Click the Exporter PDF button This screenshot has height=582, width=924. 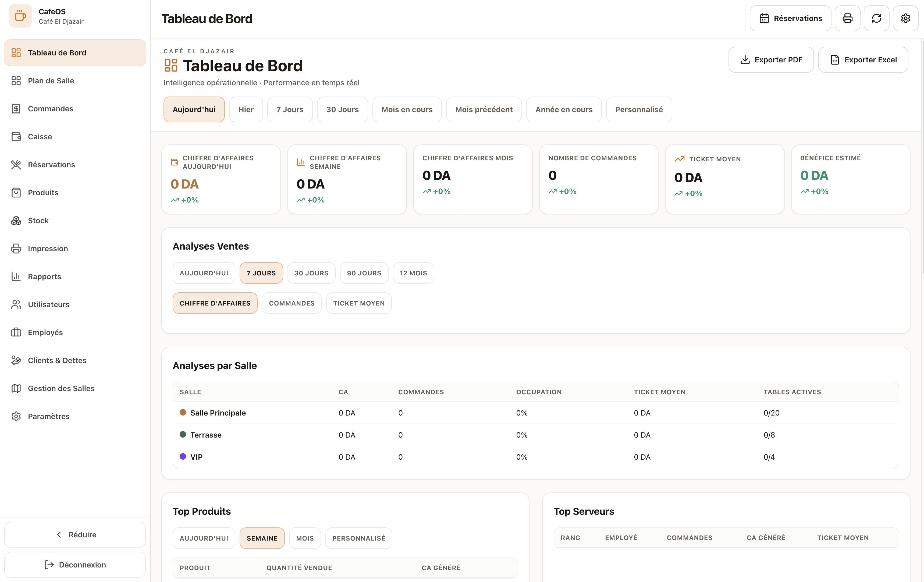click(771, 60)
